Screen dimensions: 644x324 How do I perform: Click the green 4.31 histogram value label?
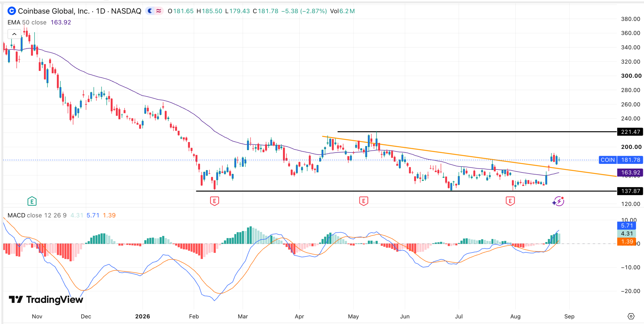[626, 234]
